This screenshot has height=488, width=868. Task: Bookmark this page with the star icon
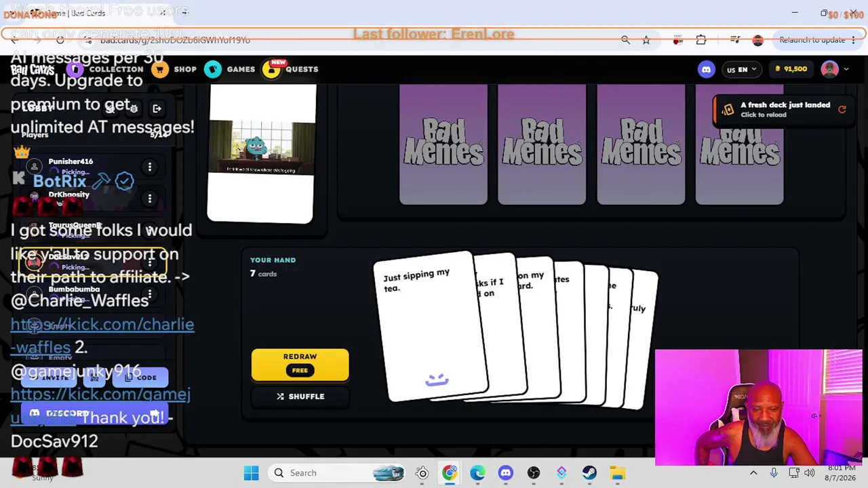click(646, 40)
